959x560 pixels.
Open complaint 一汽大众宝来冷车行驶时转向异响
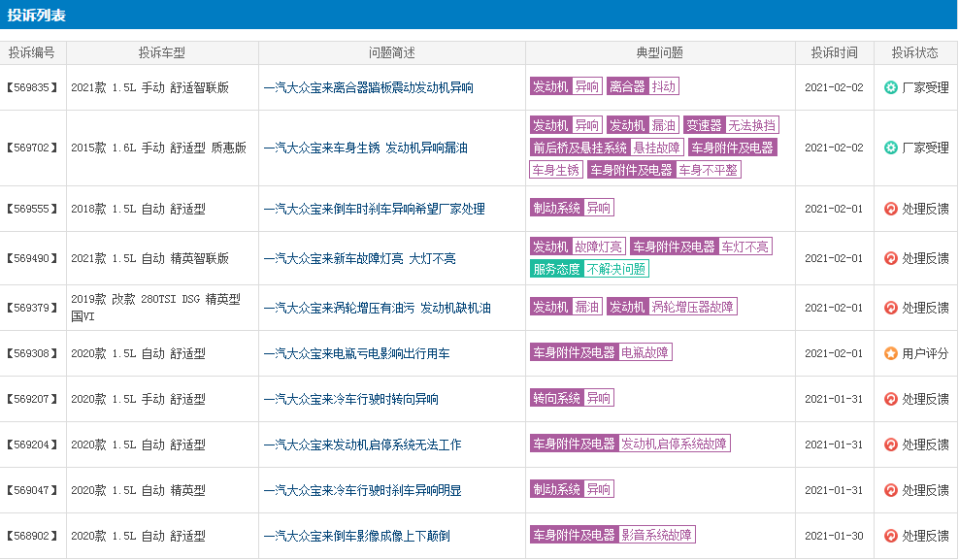pos(350,399)
